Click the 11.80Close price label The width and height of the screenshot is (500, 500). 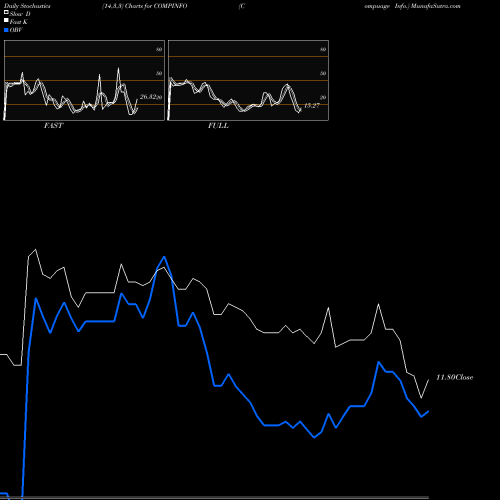(x=455, y=377)
